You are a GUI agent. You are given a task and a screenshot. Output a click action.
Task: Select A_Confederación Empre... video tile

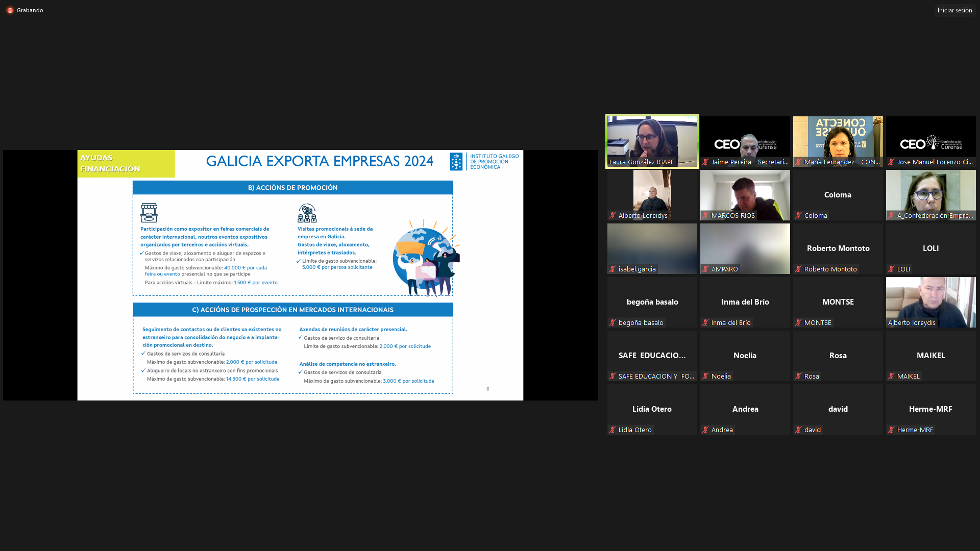click(930, 195)
